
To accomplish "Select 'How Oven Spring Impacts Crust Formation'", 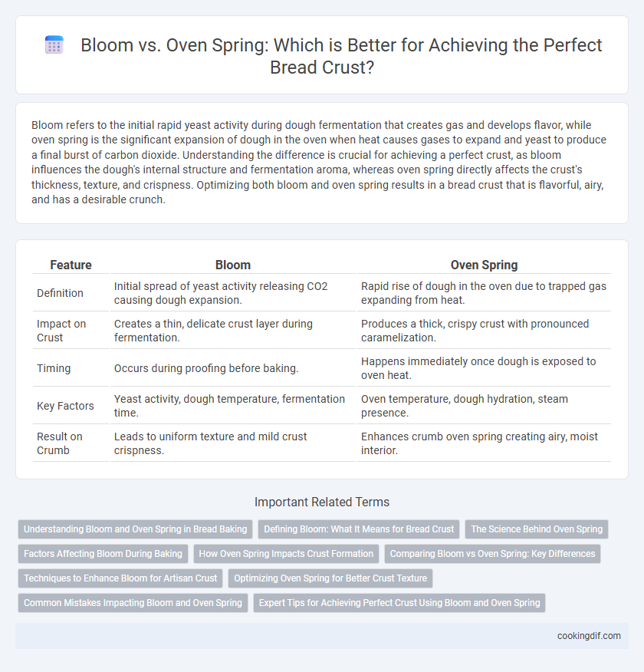I will 286,554.
